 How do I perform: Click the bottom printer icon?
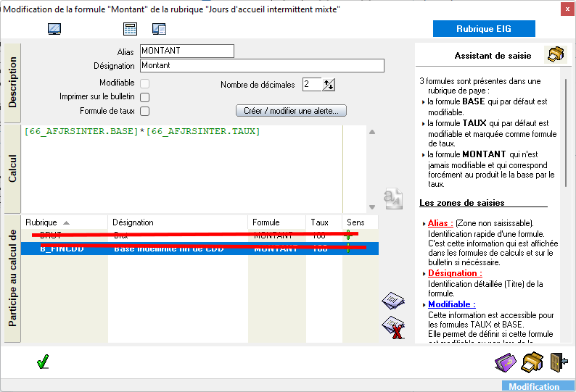click(532, 362)
